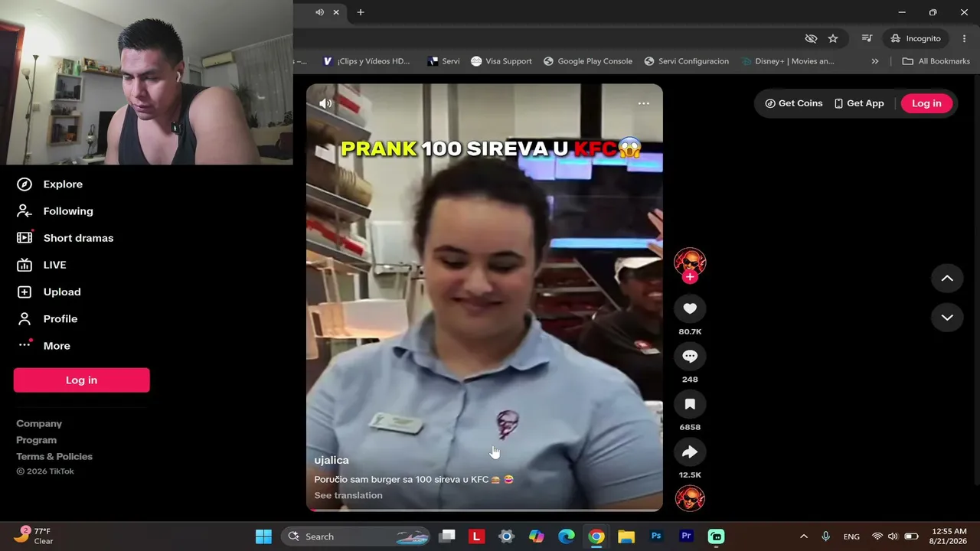Open the Servi bookmark
The height and width of the screenshot is (551, 980).
coord(443,61)
